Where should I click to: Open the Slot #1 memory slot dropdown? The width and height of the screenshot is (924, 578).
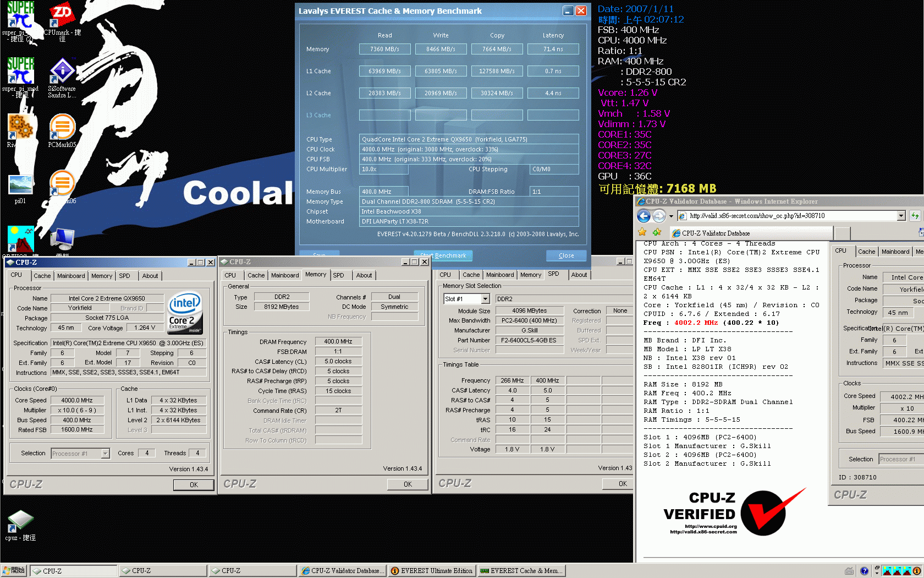click(485, 299)
